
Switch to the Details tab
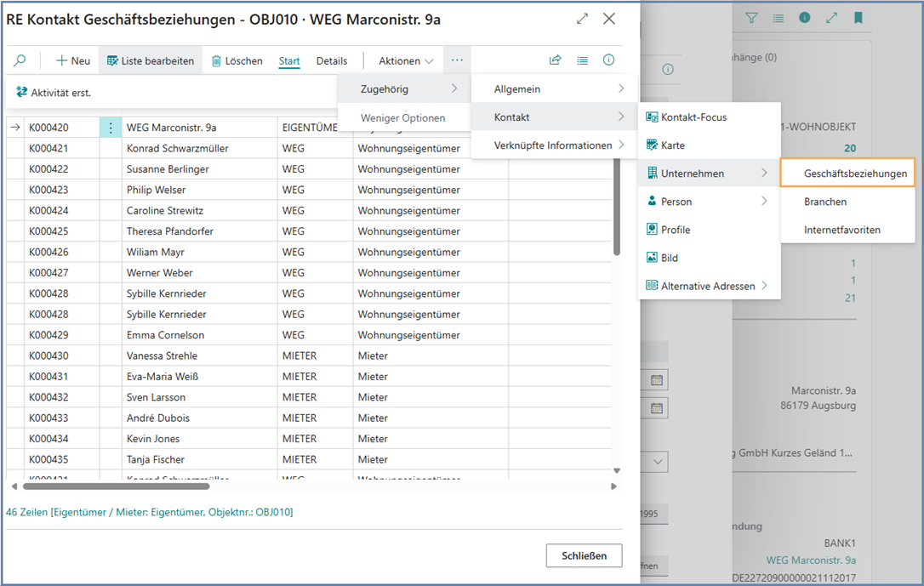332,60
